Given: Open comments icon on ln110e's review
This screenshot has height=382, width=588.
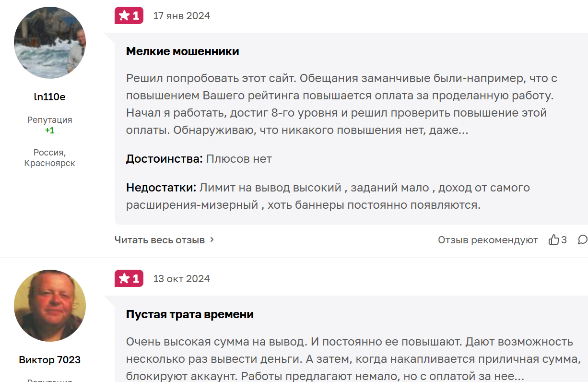Looking at the screenshot, I should pyautogui.click(x=583, y=239).
